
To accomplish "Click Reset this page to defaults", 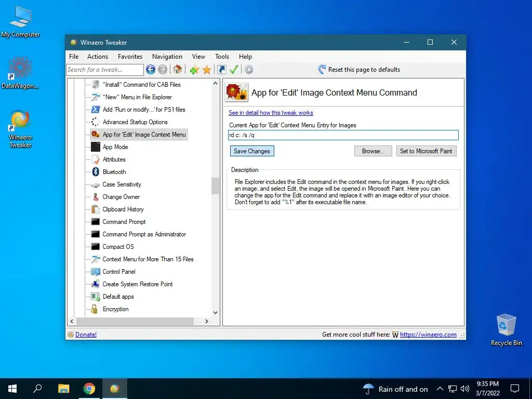I will (359, 70).
